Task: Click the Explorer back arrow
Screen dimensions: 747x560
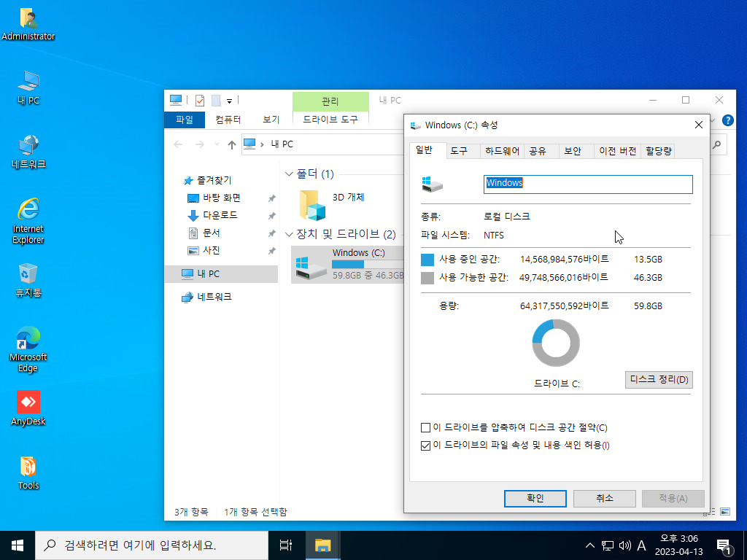Action: [x=178, y=144]
